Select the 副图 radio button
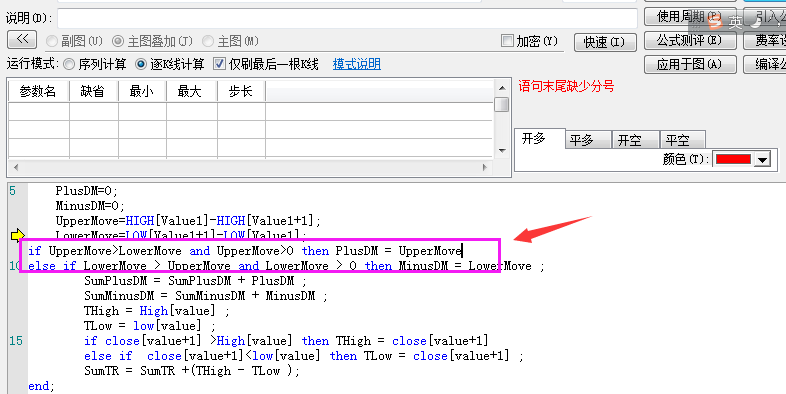The width and height of the screenshot is (786, 394). click(x=52, y=41)
